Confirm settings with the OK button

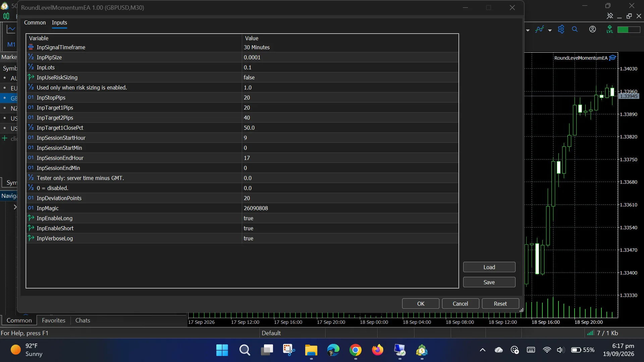421,304
